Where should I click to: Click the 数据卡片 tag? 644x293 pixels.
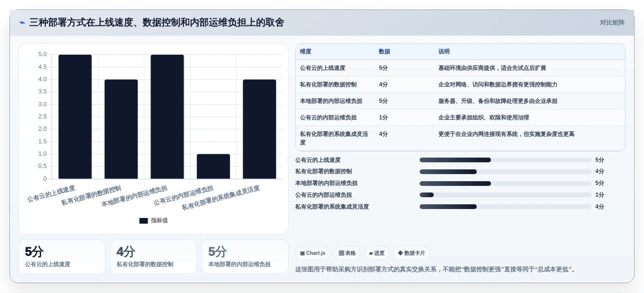point(412,253)
